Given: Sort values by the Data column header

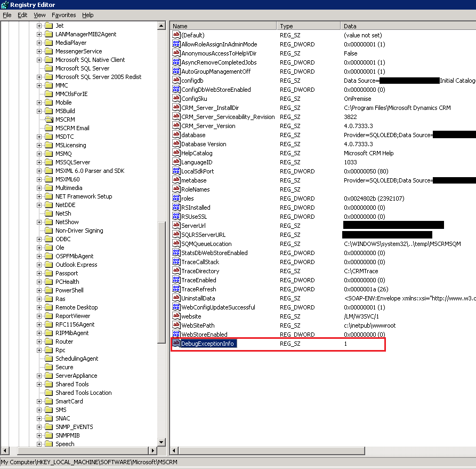Looking at the screenshot, I should pos(408,26).
